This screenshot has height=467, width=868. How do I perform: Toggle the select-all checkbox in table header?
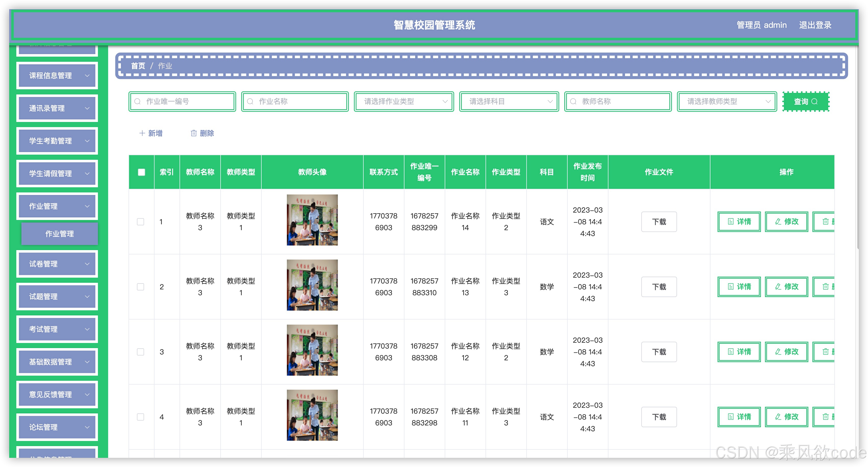(x=141, y=172)
